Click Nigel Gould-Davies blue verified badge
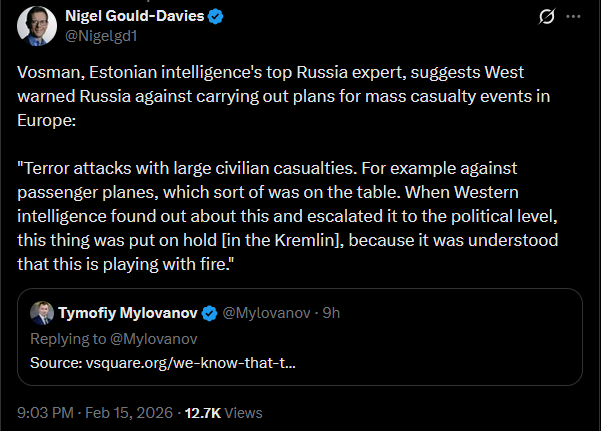Viewport: 601px width, 431px height. pos(215,16)
